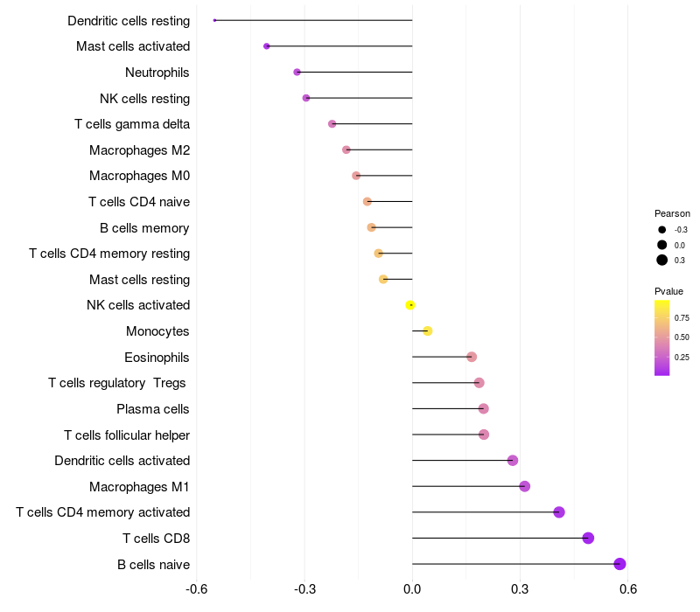Click the "Pvalue" legend title
700x612 pixels.
coord(668,291)
